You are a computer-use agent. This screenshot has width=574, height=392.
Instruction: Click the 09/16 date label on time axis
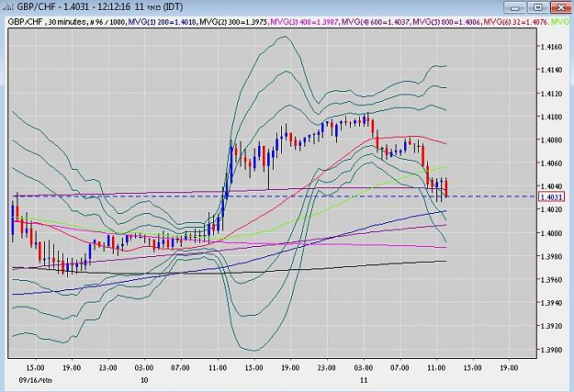coord(36,380)
